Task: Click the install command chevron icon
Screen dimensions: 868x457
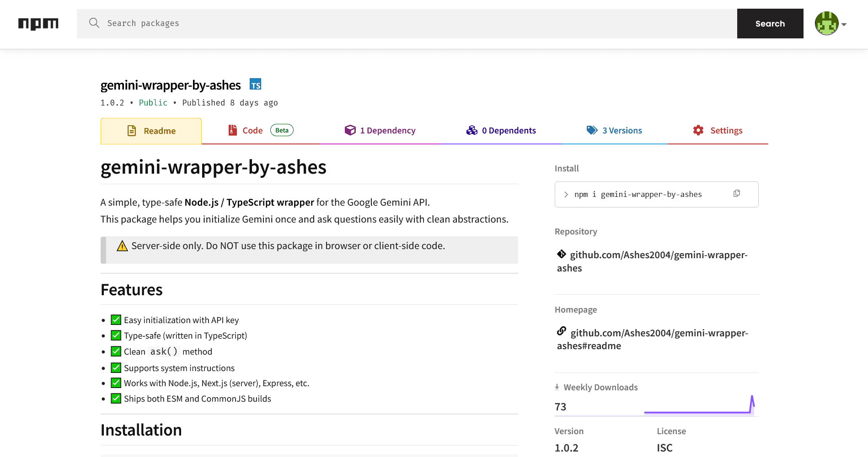Action: pos(566,195)
